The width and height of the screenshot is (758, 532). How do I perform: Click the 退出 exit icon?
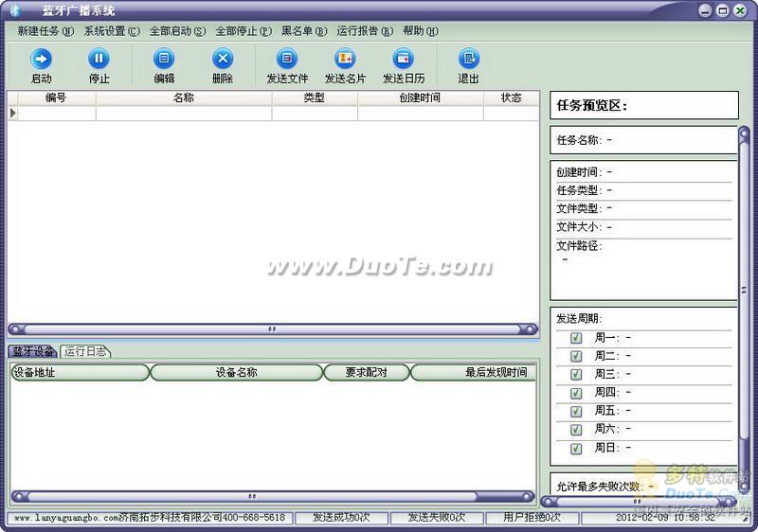tap(468, 59)
